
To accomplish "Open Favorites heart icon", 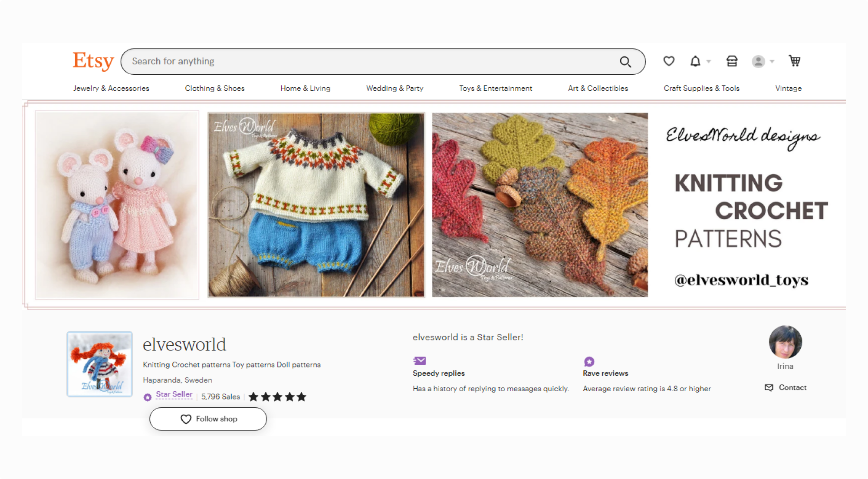I will (x=669, y=61).
